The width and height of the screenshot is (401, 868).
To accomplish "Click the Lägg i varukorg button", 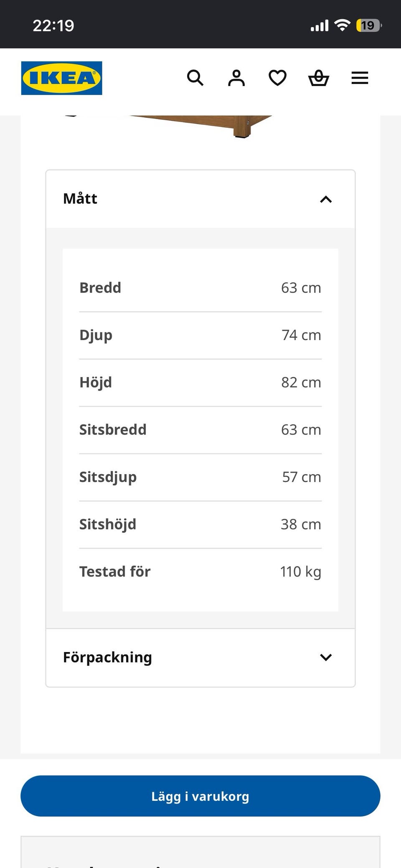I will (200, 796).
